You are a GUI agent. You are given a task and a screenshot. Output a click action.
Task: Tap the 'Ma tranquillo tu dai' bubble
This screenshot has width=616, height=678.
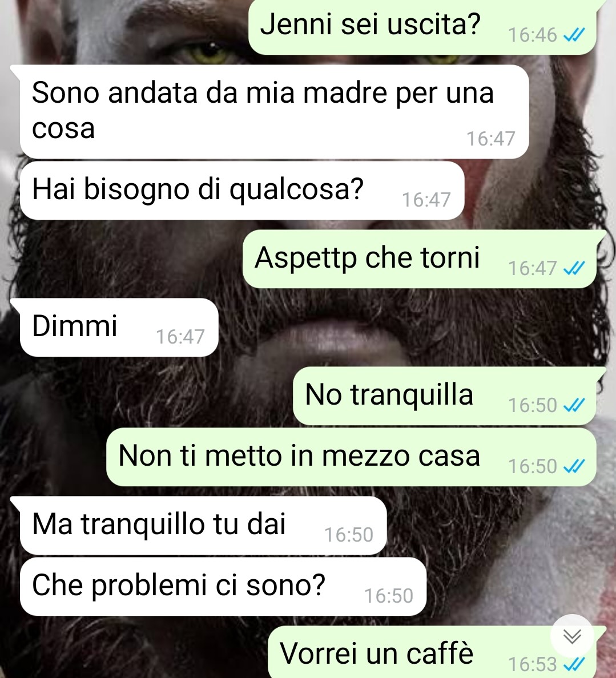tap(203, 526)
